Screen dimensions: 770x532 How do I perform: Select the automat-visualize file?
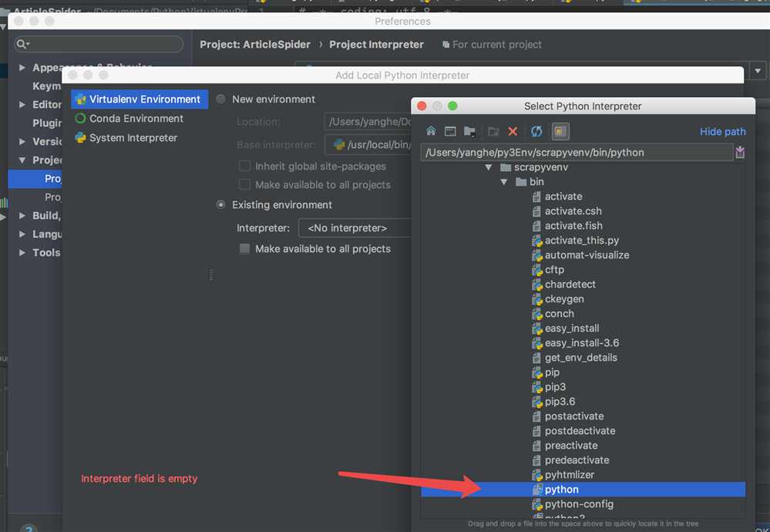pos(580,255)
